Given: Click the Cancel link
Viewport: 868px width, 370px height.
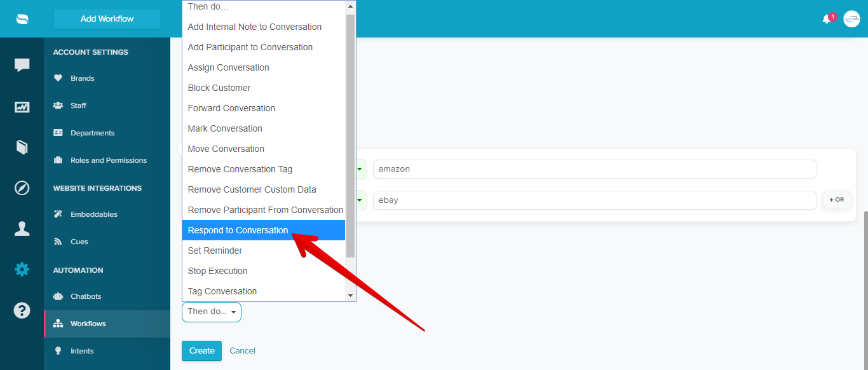Looking at the screenshot, I should click(242, 351).
